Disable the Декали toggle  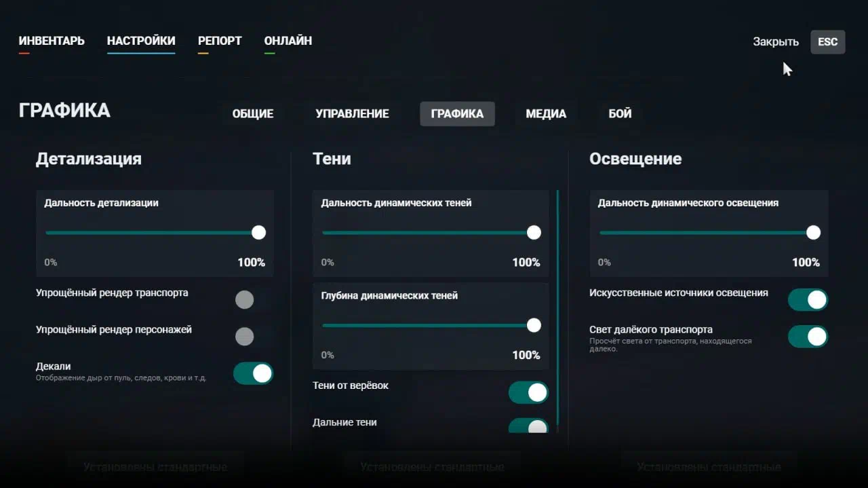click(253, 373)
